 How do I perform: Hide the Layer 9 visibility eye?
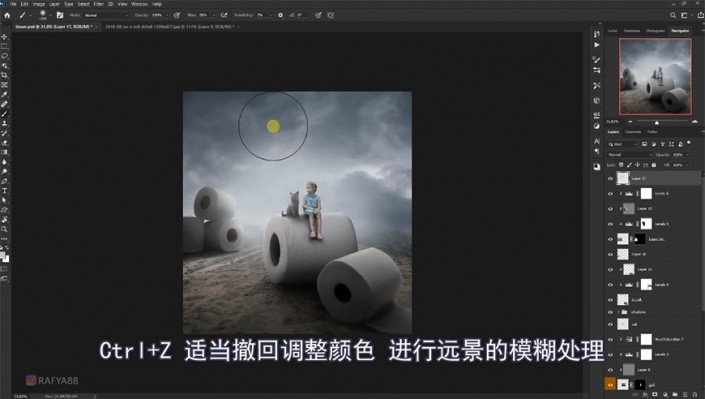(x=610, y=370)
